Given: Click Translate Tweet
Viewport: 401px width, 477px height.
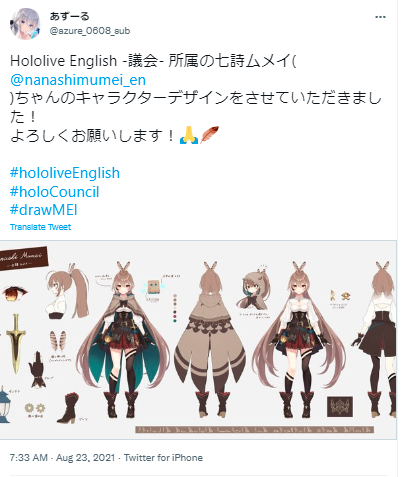Looking at the screenshot, I should pos(40,227).
